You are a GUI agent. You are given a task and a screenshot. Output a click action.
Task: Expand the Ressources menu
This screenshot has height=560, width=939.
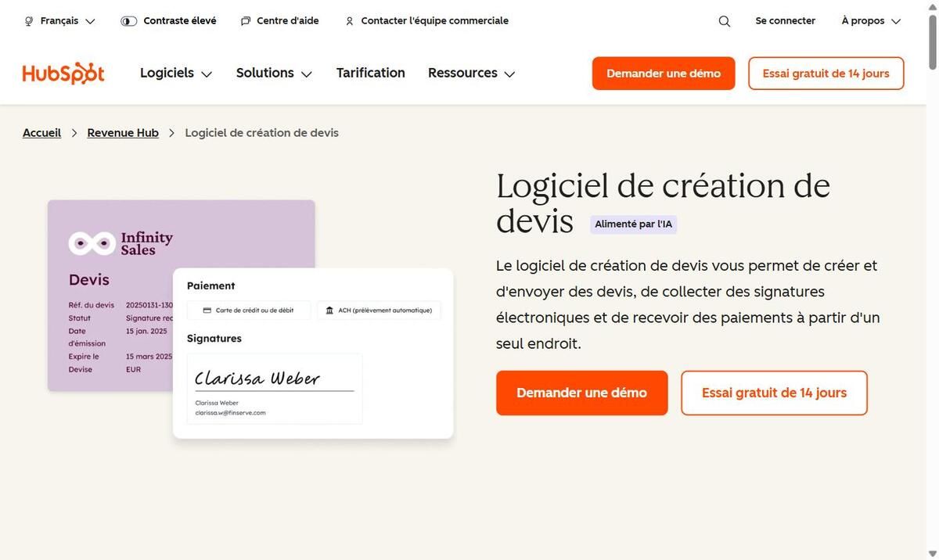click(x=471, y=74)
